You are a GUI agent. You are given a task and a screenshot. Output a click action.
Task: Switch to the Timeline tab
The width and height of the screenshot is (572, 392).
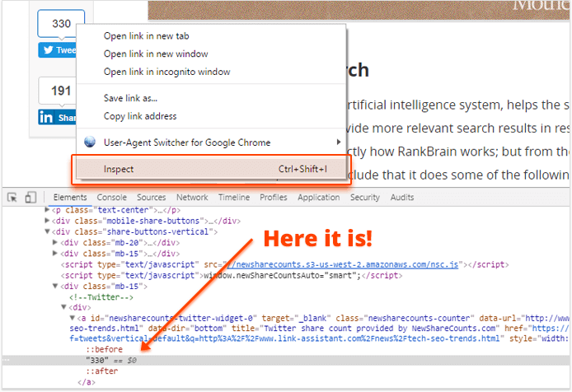234,198
